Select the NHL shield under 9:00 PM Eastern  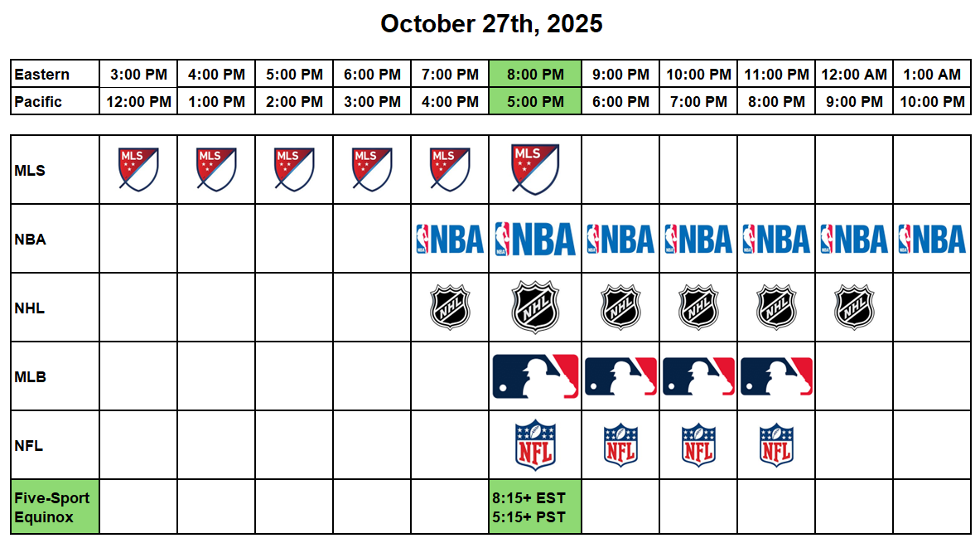(x=620, y=308)
